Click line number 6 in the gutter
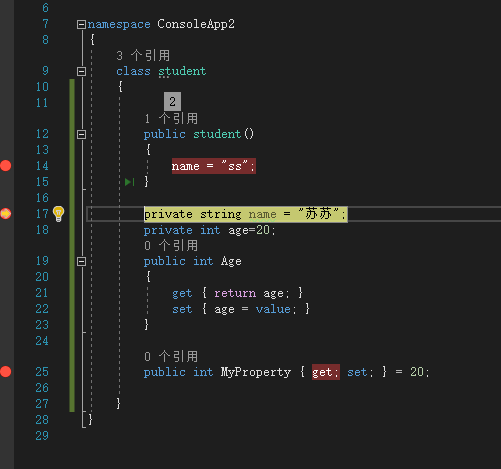The height and width of the screenshot is (469, 501). coord(46,8)
